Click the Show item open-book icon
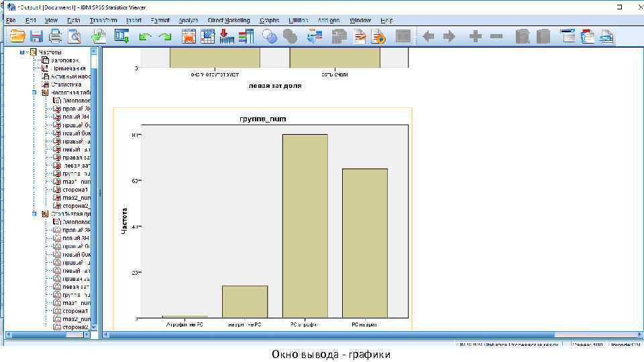The width and height of the screenshot is (644, 362). pos(523,36)
